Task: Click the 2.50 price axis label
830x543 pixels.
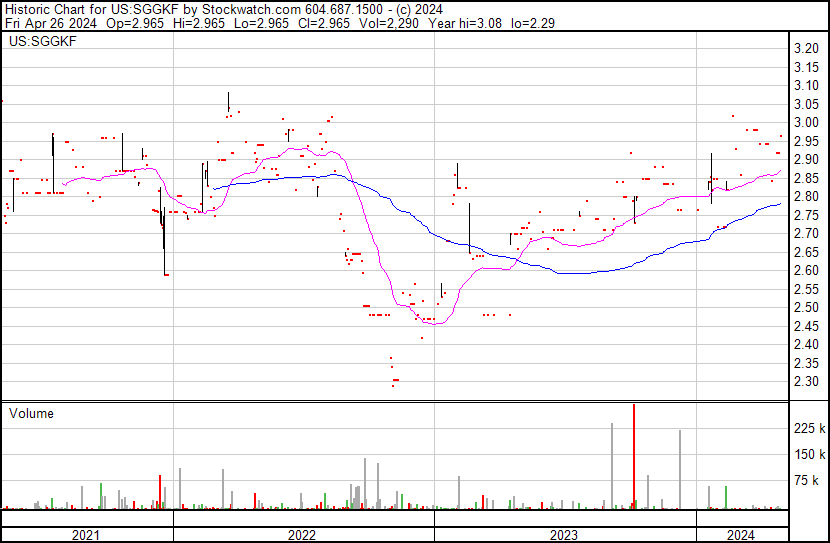Action: point(806,307)
